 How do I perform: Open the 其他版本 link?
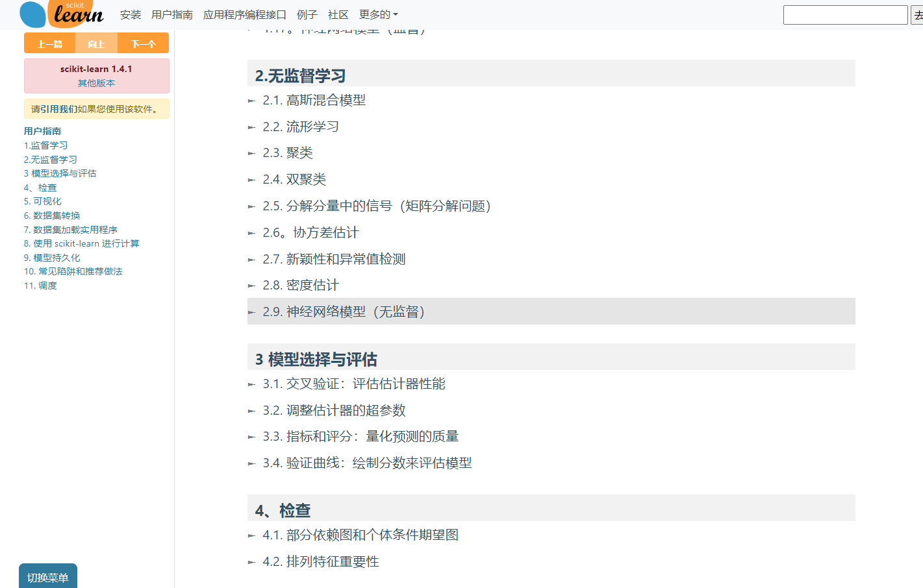97,83
